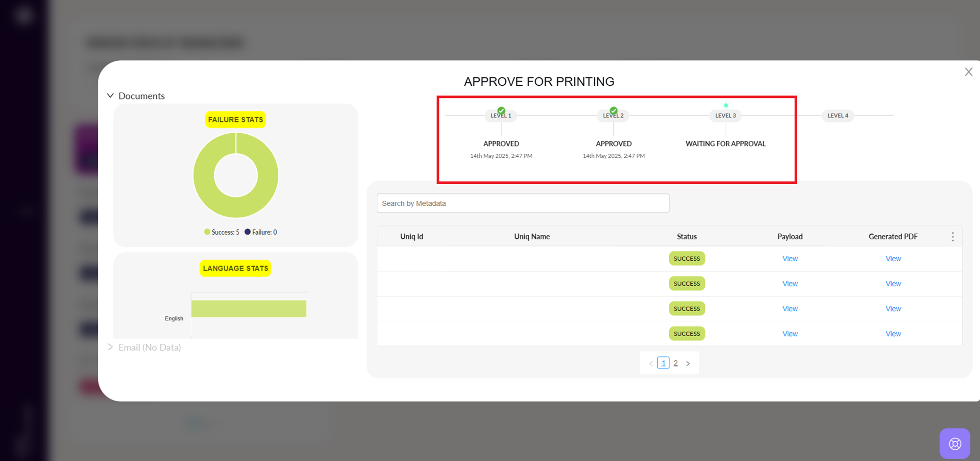Image resolution: width=980 pixels, height=461 pixels.
Task: Select the Level 4 step
Action: pos(837,116)
